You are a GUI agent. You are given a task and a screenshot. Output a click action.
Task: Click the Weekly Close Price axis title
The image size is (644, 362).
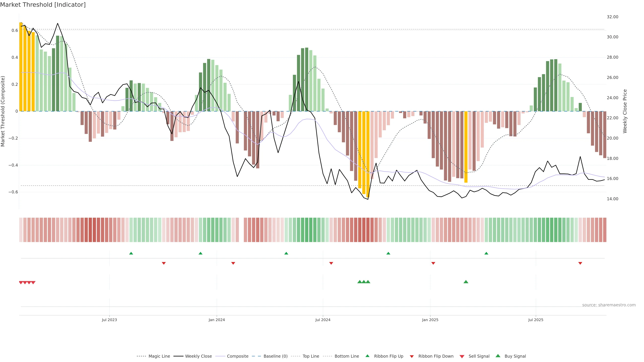625,111
